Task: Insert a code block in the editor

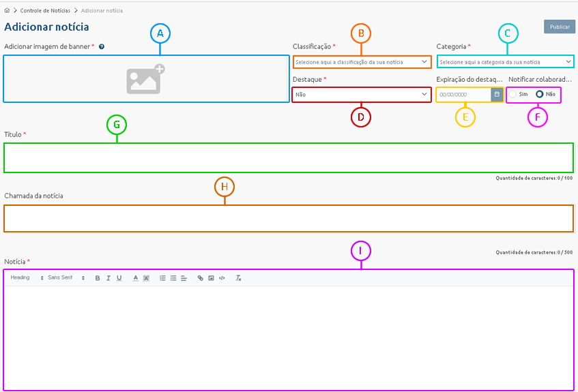Action: pyautogui.click(x=222, y=278)
